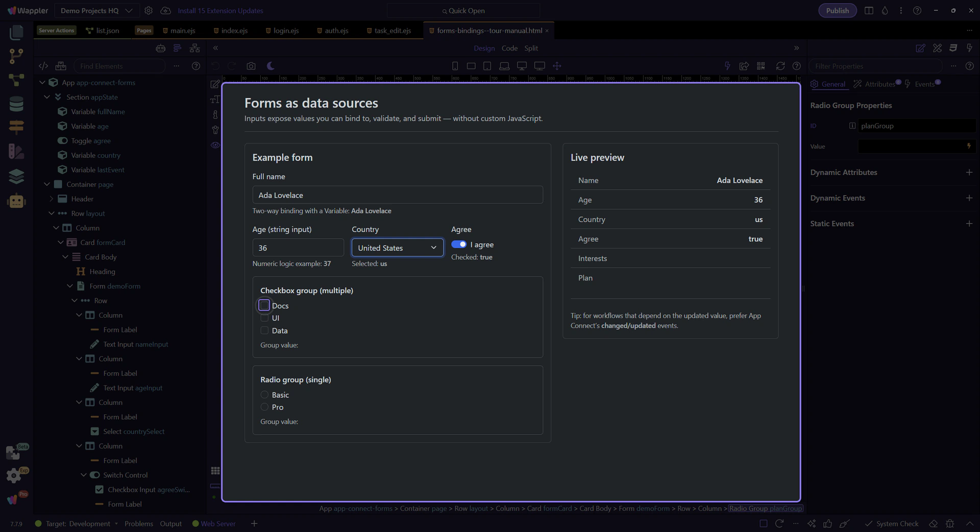Toggle dark mode moon icon

click(x=271, y=66)
